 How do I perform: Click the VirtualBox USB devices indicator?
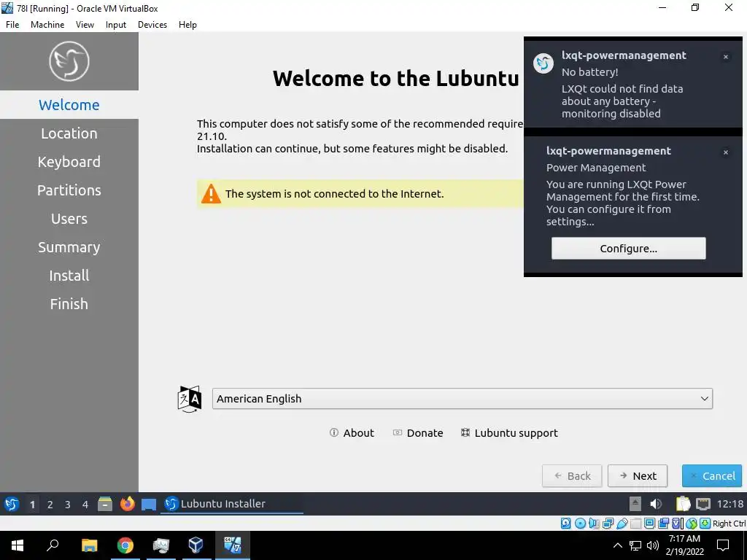[622, 524]
